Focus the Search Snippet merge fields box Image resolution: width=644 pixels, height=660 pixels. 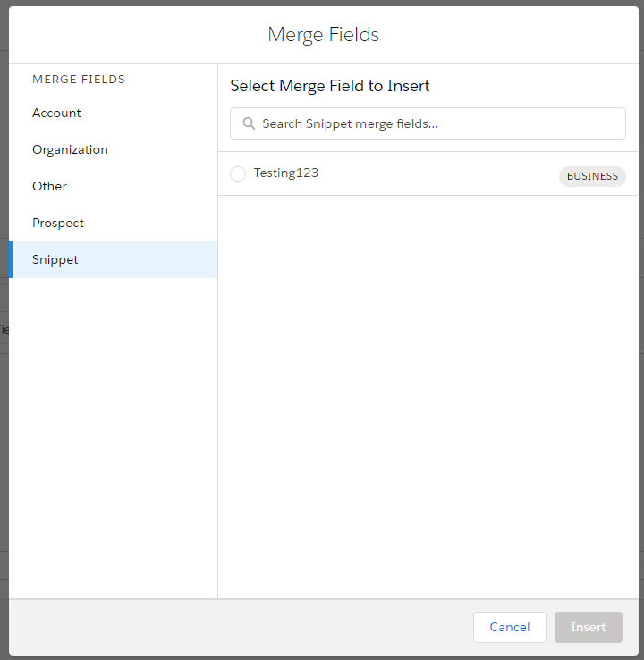click(438, 123)
